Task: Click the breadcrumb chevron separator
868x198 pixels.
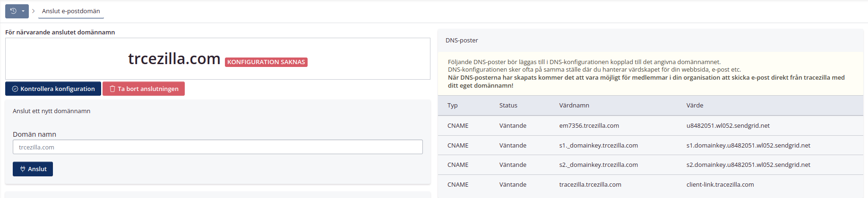Action: tap(34, 11)
